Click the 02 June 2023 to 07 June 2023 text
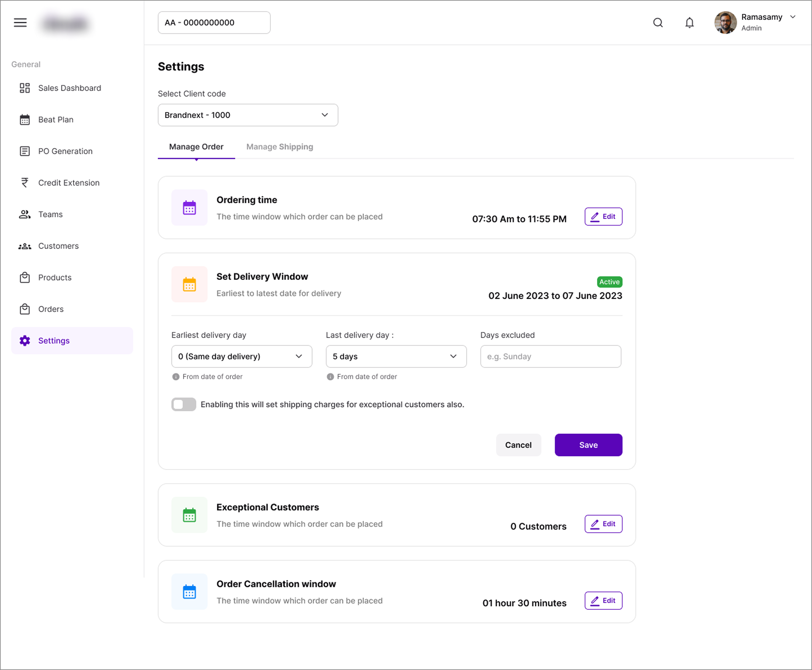This screenshot has width=812, height=670. (555, 296)
